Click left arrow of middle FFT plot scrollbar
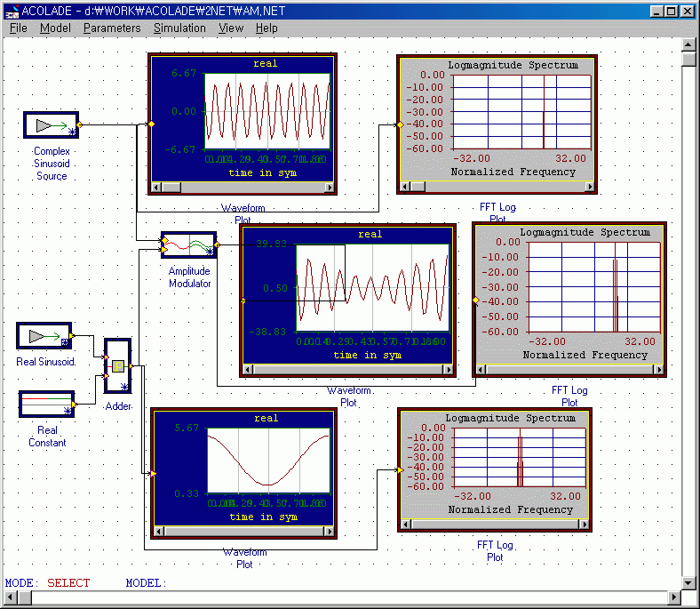Viewport: 700px width, 609px height. (x=481, y=370)
